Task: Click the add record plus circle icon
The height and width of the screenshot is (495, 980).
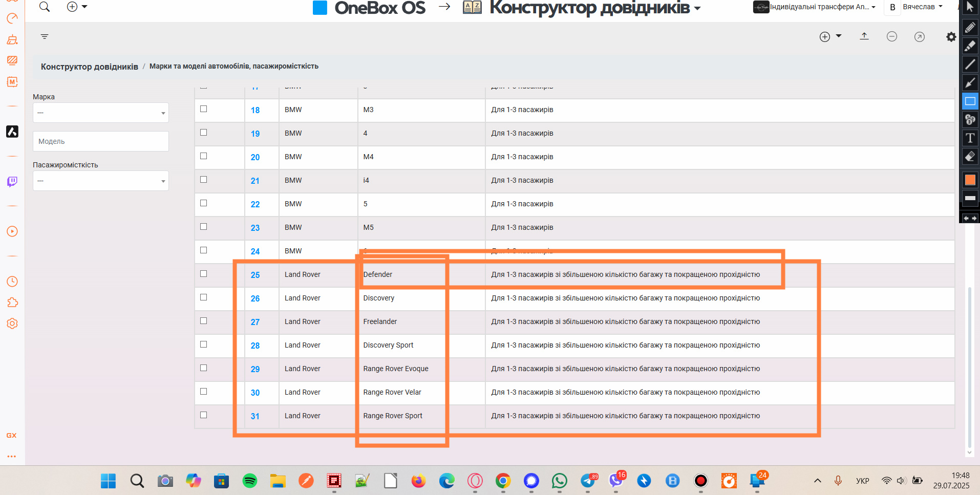Action: point(825,36)
